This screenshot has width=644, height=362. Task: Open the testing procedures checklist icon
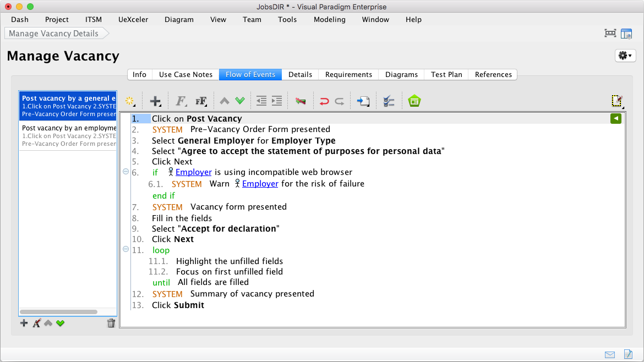[389, 100]
